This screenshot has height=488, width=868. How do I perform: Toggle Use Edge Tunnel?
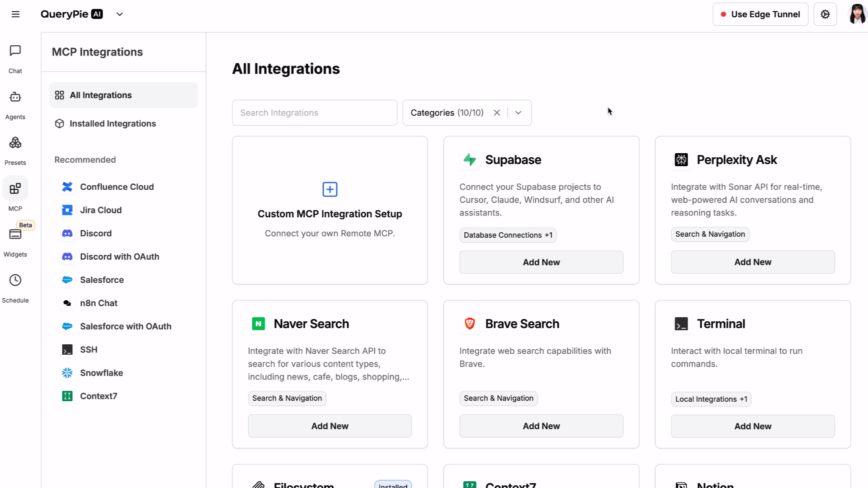click(760, 14)
